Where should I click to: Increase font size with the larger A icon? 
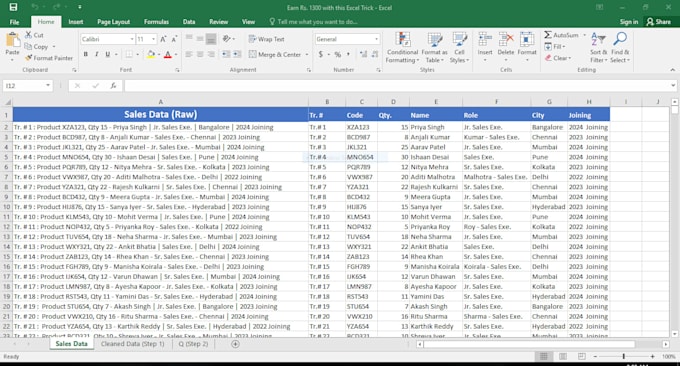(163, 39)
